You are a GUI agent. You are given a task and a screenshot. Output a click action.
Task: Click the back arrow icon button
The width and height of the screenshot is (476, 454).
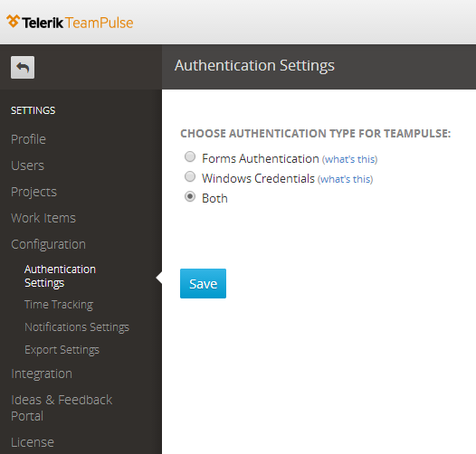(x=23, y=67)
